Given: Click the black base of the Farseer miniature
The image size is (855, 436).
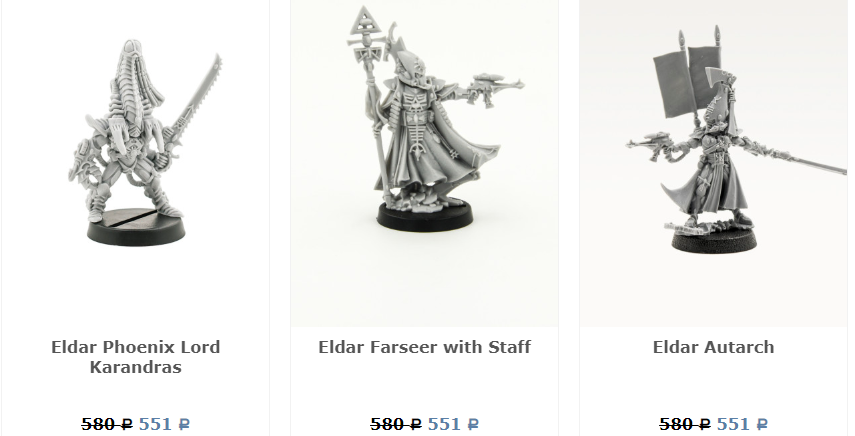Looking at the screenshot, I should point(425,216).
